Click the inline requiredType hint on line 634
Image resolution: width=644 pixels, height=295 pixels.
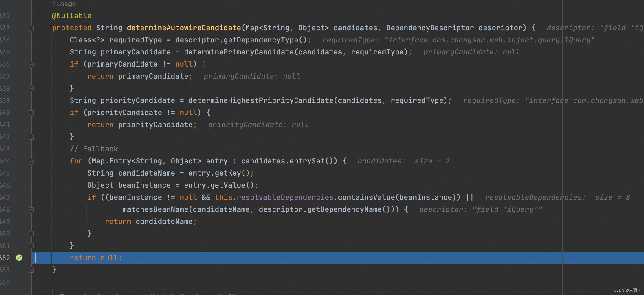459,40
